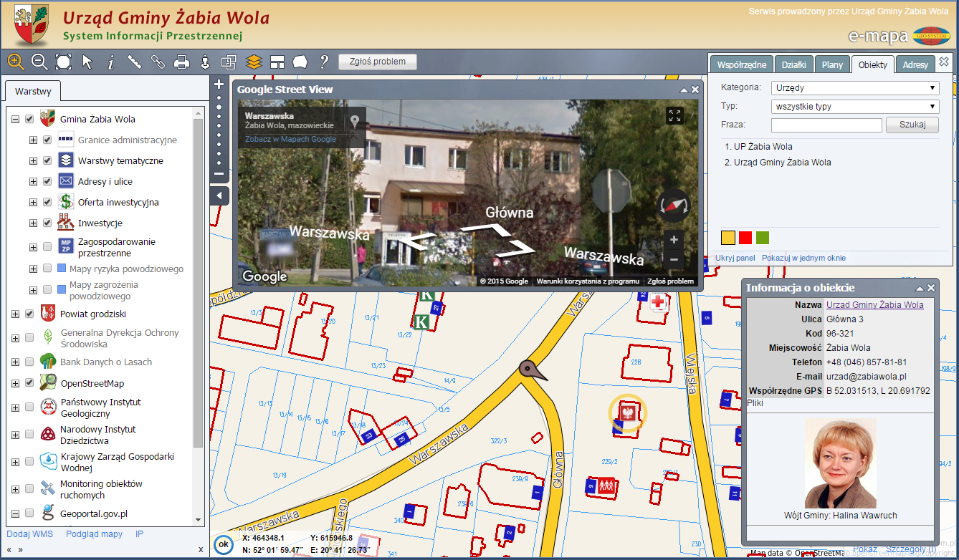Zoom out within the Street View panel

click(674, 259)
